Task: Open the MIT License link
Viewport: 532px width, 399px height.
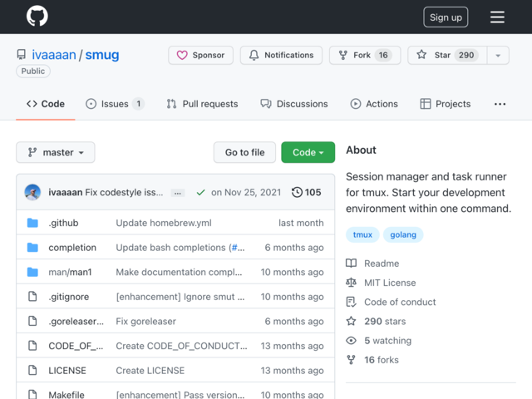Action: (x=390, y=283)
